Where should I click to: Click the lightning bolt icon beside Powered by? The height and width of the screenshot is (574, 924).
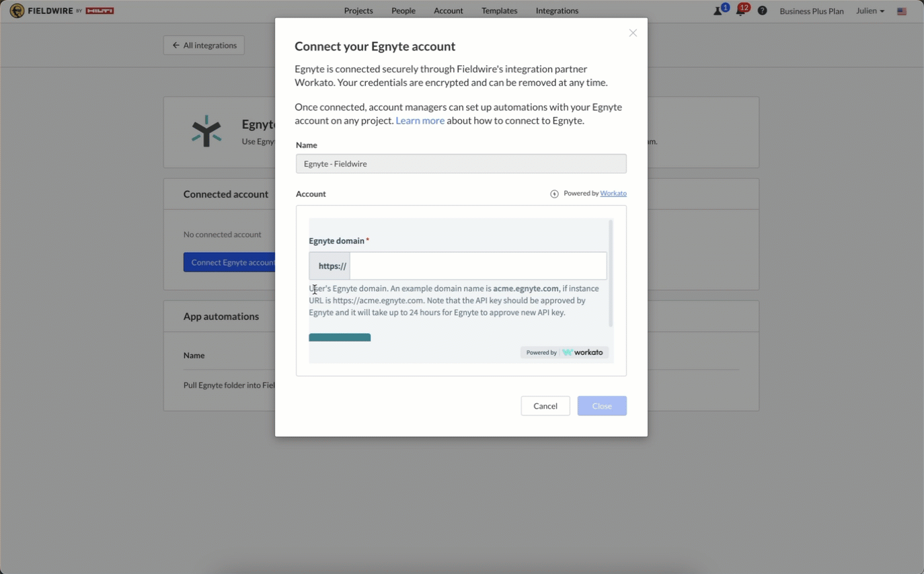[x=554, y=194]
